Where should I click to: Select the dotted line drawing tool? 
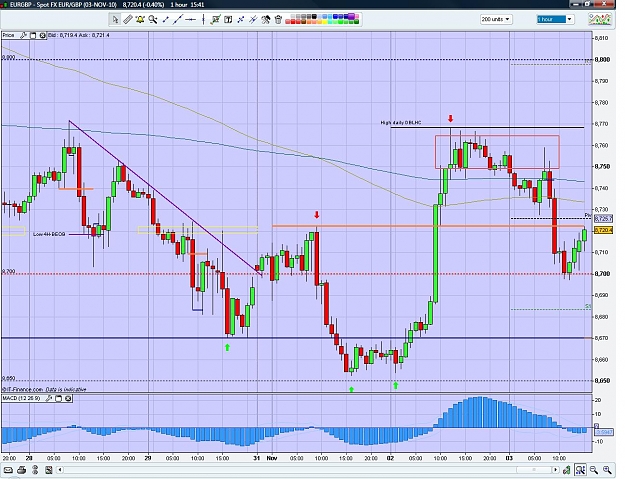[x=241, y=19]
